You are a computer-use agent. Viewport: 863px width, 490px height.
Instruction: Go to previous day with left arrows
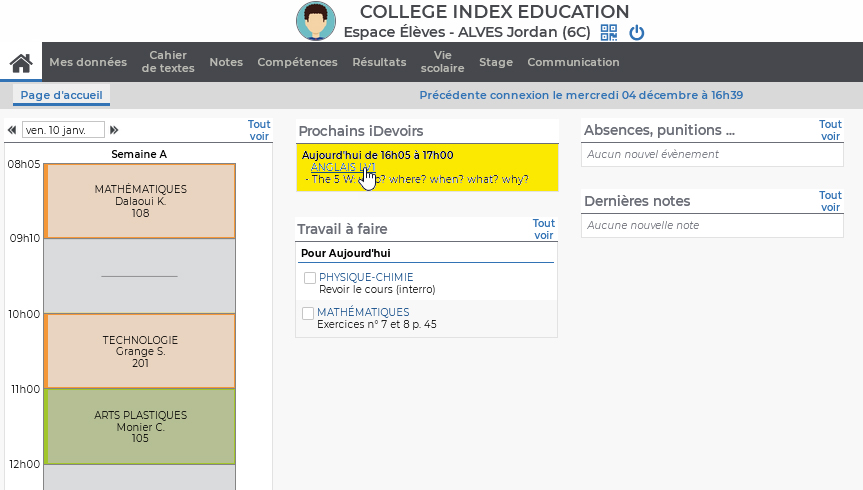point(12,130)
